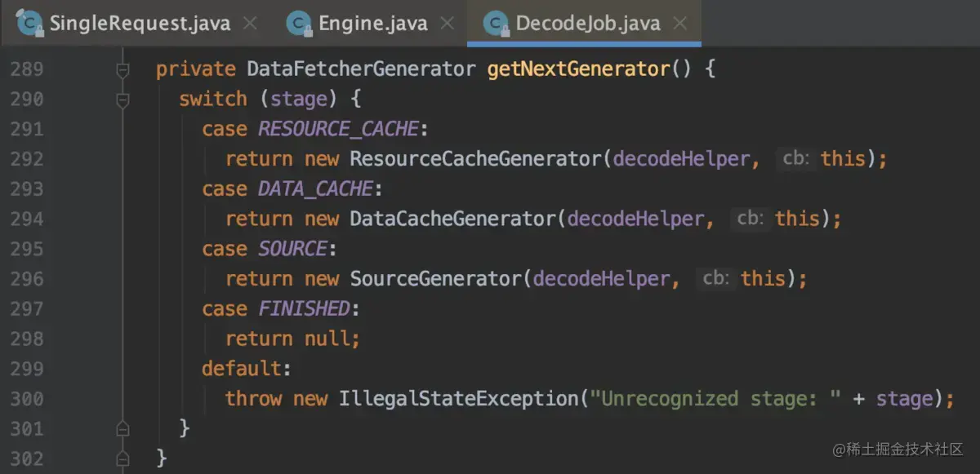Viewport: 980px width, 474px height.
Task: Select the DecodeJob.java tab
Action: click(x=584, y=24)
